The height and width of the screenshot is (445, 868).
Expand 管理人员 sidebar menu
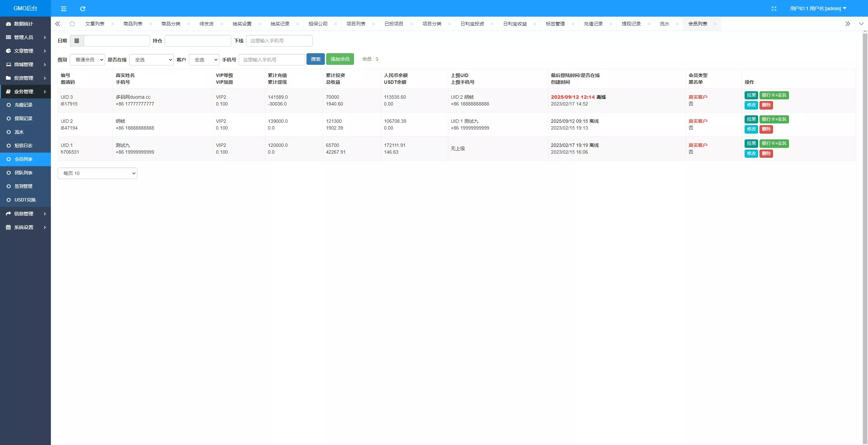coord(25,37)
